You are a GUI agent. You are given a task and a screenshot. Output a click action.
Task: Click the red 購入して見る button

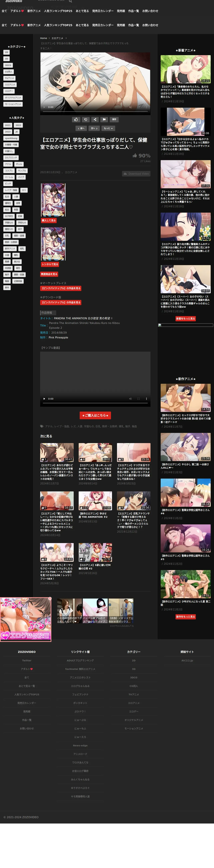(48, 220)
